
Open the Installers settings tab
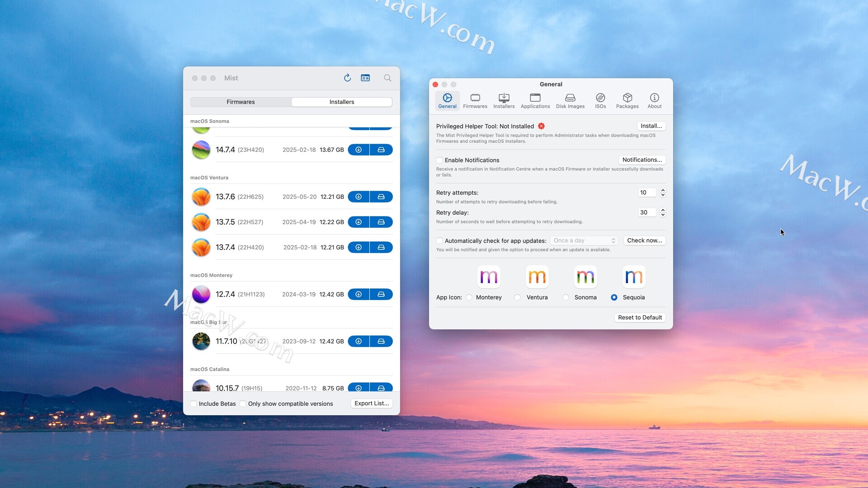pos(504,101)
